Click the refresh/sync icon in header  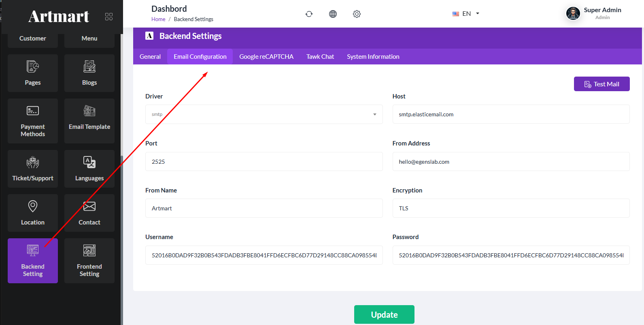[x=309, y=14]
